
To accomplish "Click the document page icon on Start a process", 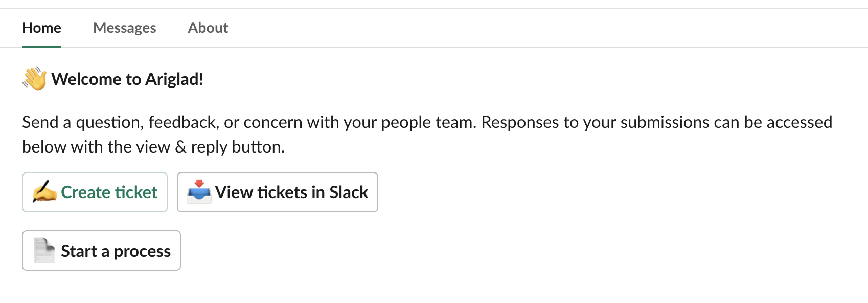I will 44,250.
